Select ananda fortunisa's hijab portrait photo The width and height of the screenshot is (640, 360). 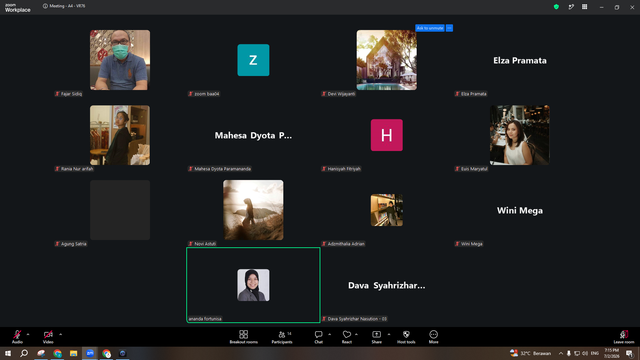pos(253,285)
